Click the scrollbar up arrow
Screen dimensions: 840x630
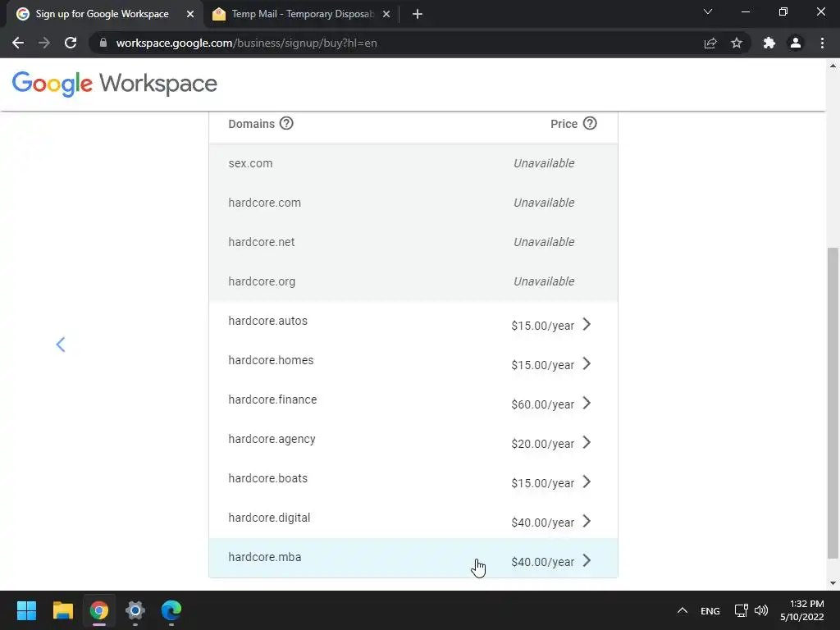tap(833, 66)
